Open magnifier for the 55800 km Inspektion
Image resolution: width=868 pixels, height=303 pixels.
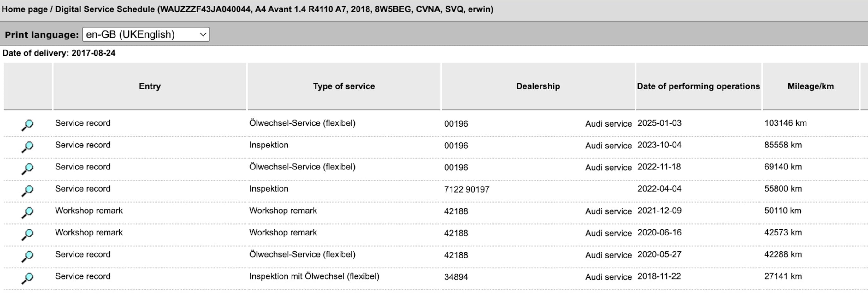[x=28, y=190]
